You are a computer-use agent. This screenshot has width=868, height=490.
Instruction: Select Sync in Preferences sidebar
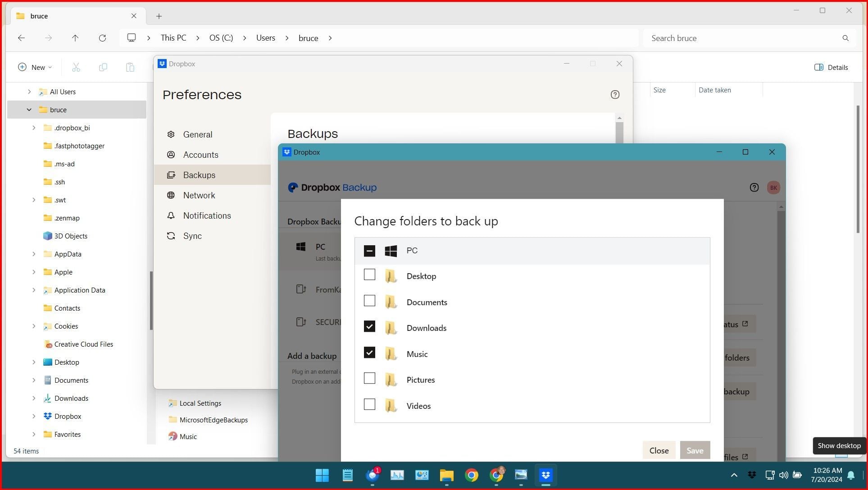pos(212,236)
